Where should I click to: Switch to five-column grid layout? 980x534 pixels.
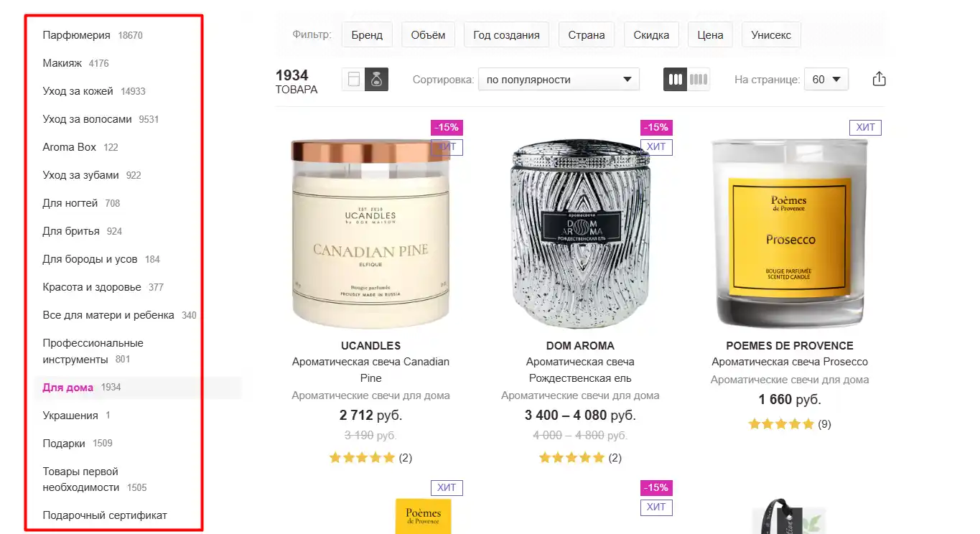pos(699,79)
